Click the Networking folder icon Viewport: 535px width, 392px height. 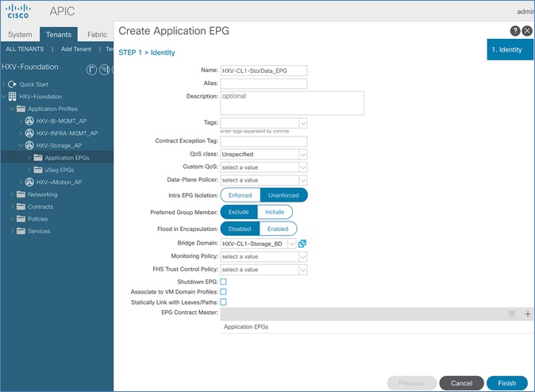pyautogui.click(x=21, y=194)
